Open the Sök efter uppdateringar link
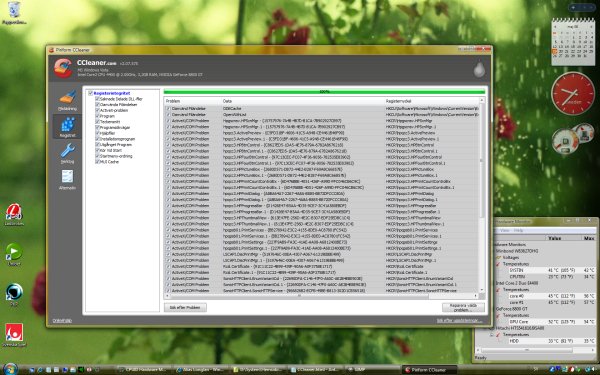 [459, 321]
